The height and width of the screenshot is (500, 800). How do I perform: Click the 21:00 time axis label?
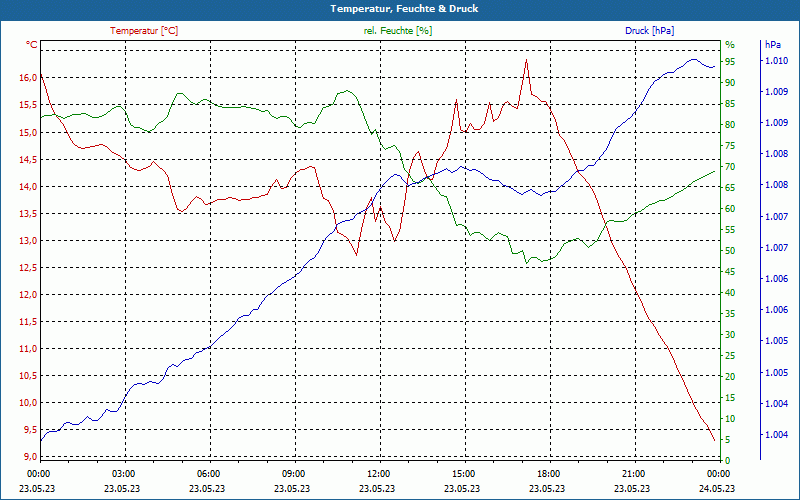pos(634,473)
